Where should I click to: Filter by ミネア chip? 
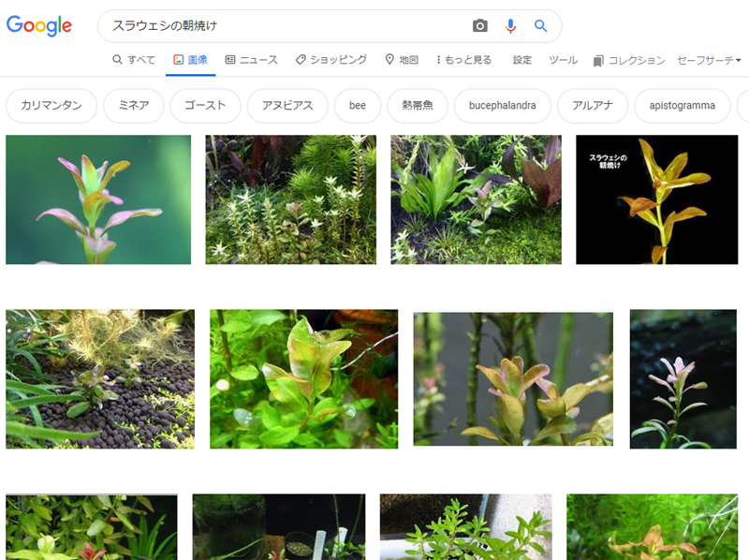click(134, 106)
